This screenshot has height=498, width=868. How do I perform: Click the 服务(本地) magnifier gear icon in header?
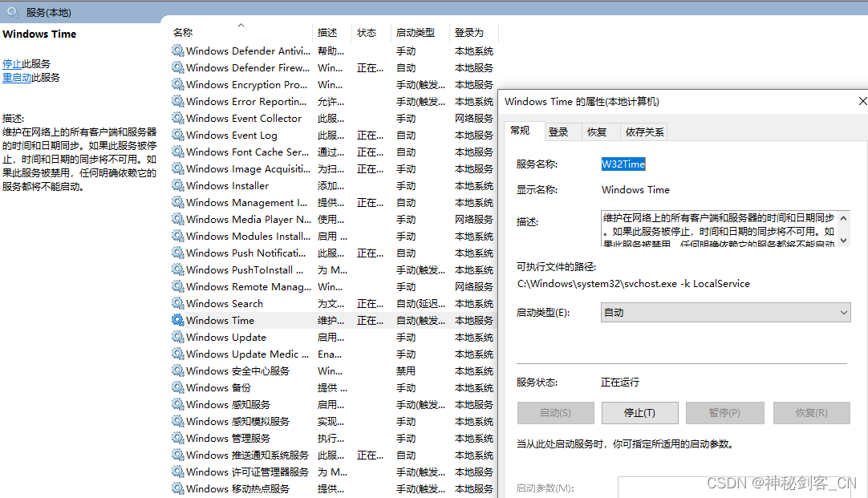click(x=13, y=11)
